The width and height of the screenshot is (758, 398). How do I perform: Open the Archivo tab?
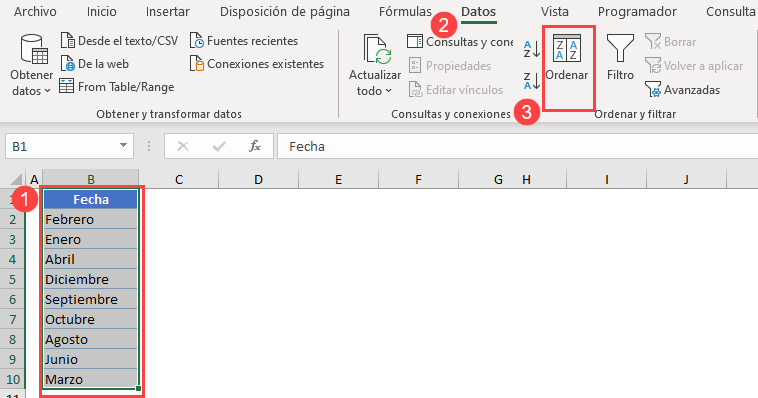(35, 12)
